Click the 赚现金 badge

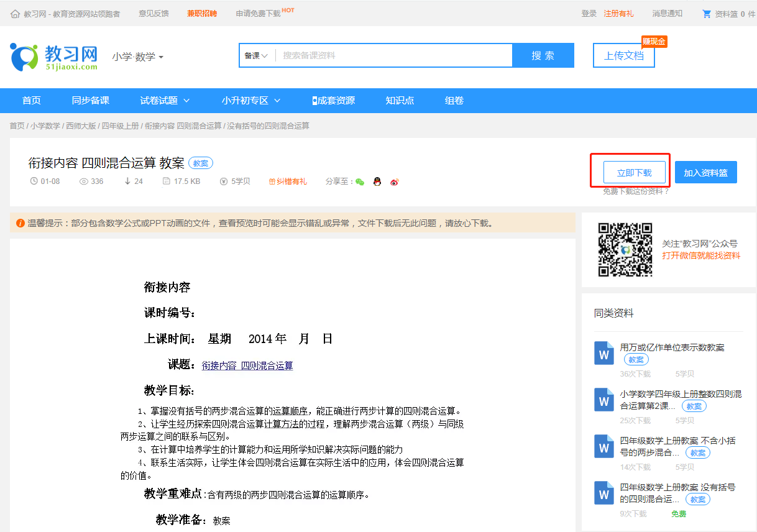pyautogui.click(x=654, y=42)
